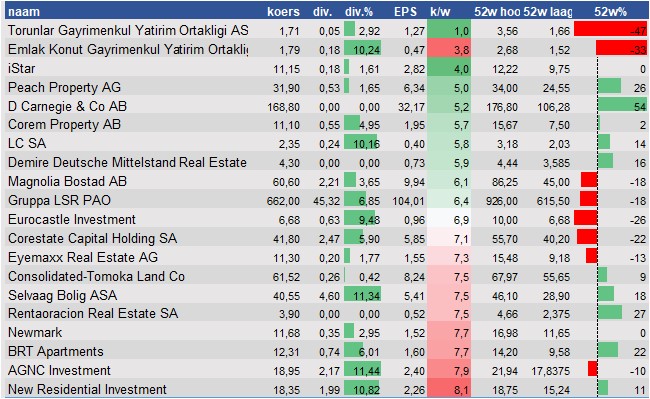Viewport: 650px width, 399px height.
Task: Click the red -47 bar for Torunlar
Action: click(x=610, y=29)
